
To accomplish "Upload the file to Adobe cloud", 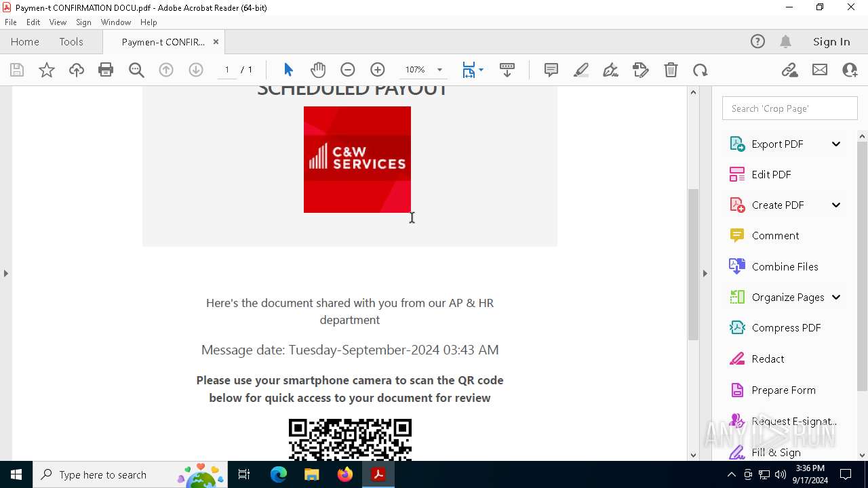I will [77, 70].
